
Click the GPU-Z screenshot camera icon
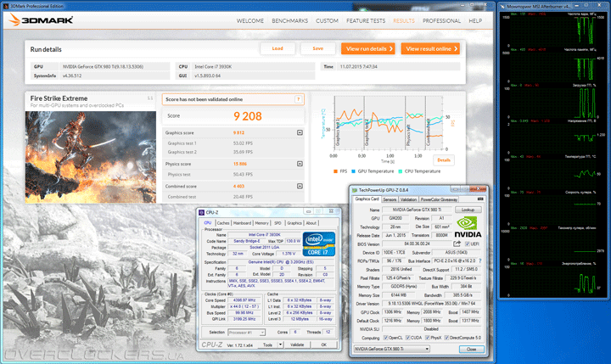480,199
